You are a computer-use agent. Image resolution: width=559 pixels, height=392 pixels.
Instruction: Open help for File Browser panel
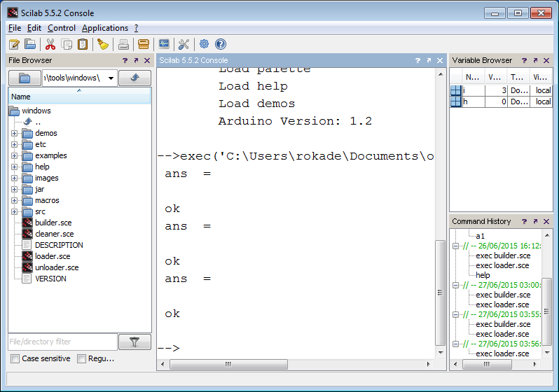coord(125,61)
